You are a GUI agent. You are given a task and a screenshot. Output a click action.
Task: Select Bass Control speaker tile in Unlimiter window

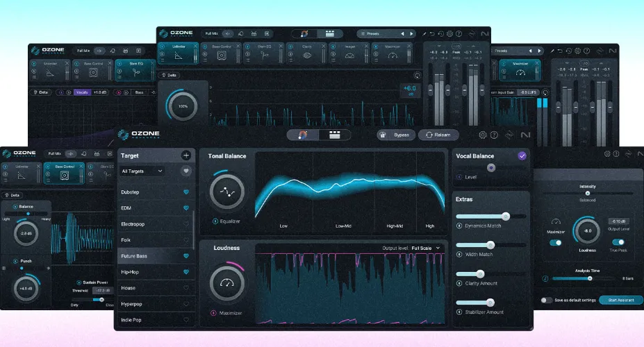point(221,53)
